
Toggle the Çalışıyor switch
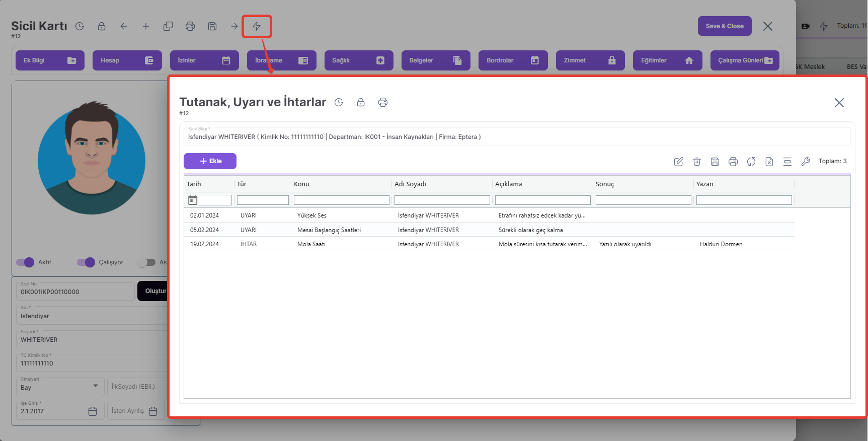tap(86, 262)
